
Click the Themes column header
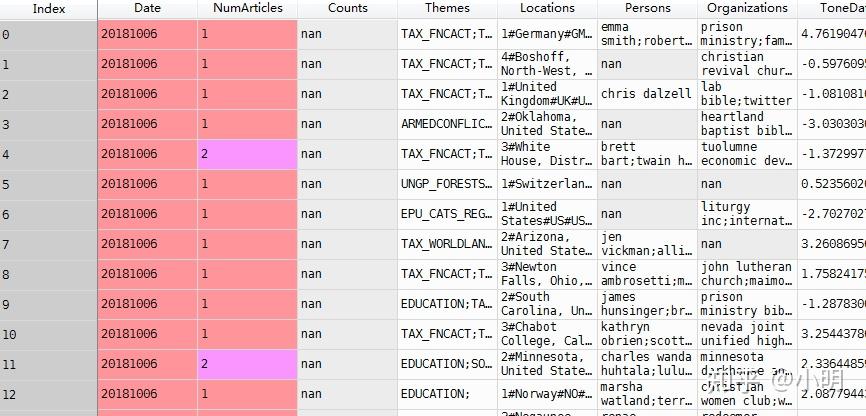click(447, 8)
